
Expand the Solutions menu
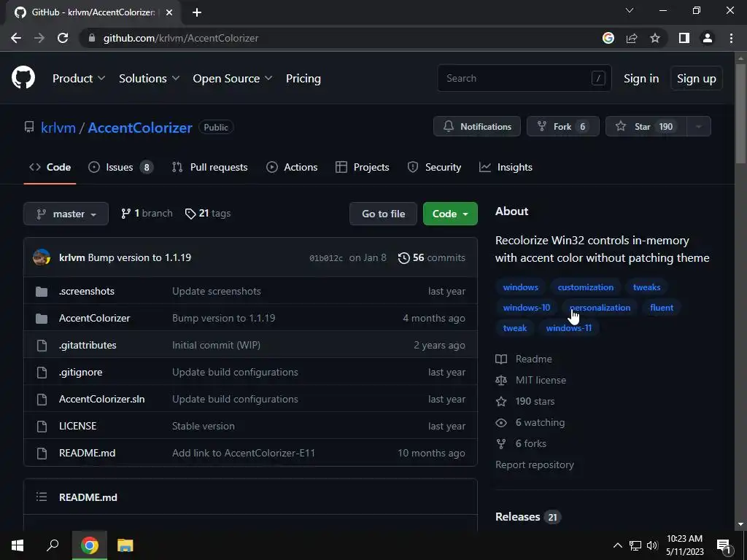pyautogui.click(x=149, y=78)
